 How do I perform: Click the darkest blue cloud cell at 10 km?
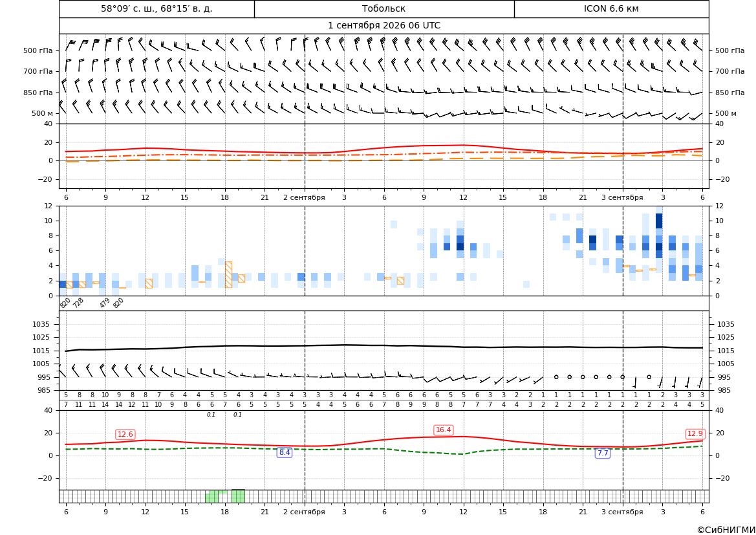(x=659, y=221)
